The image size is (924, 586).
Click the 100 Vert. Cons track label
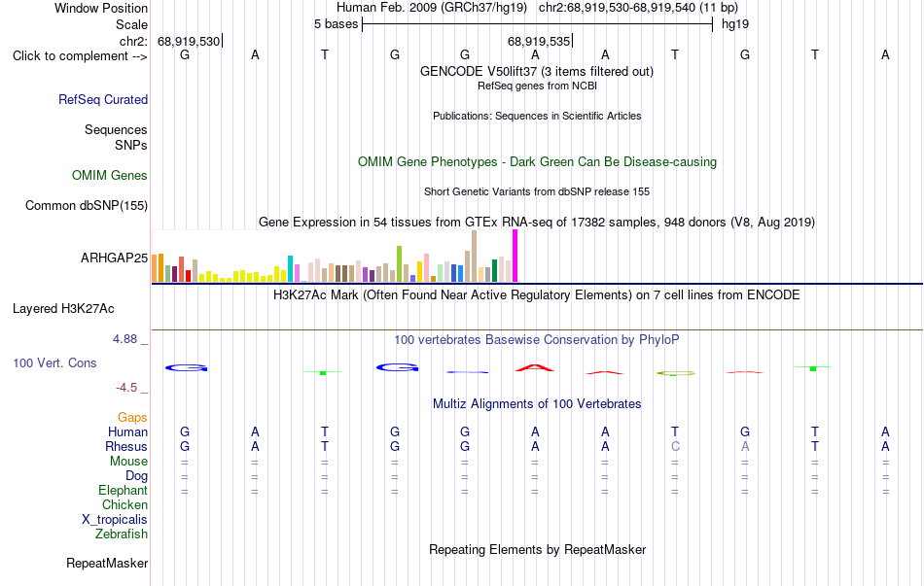(x=54, y=363)
